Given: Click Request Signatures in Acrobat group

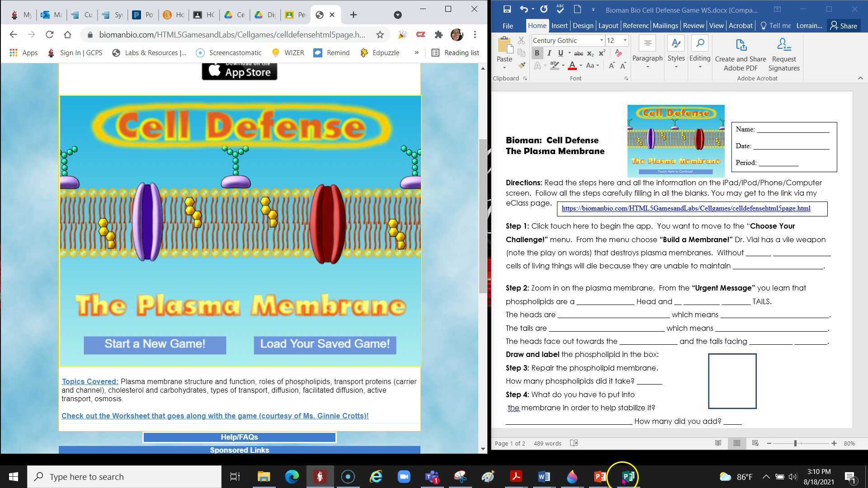Looking at the screenshot, I should click(784, 54).
